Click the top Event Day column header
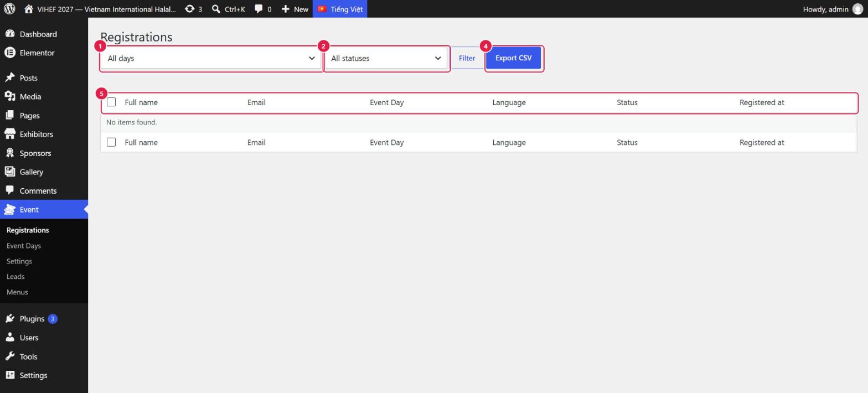 pos(386,102)
